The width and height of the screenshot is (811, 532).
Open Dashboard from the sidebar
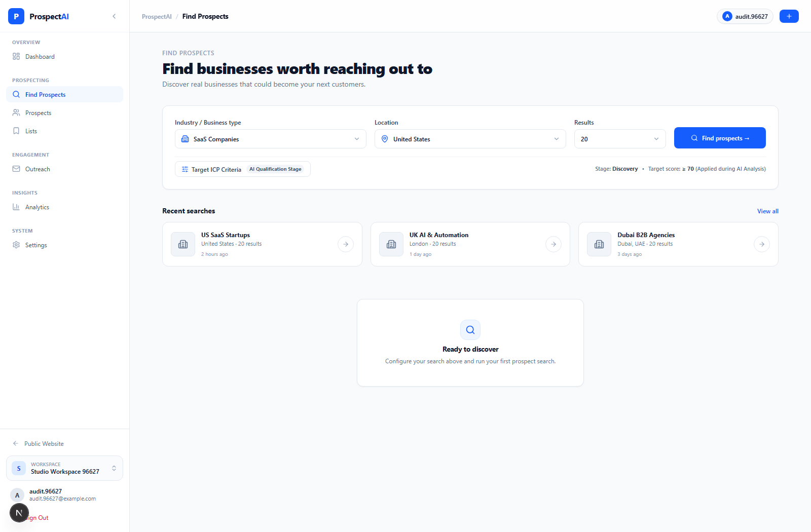[x=64, y=57]
